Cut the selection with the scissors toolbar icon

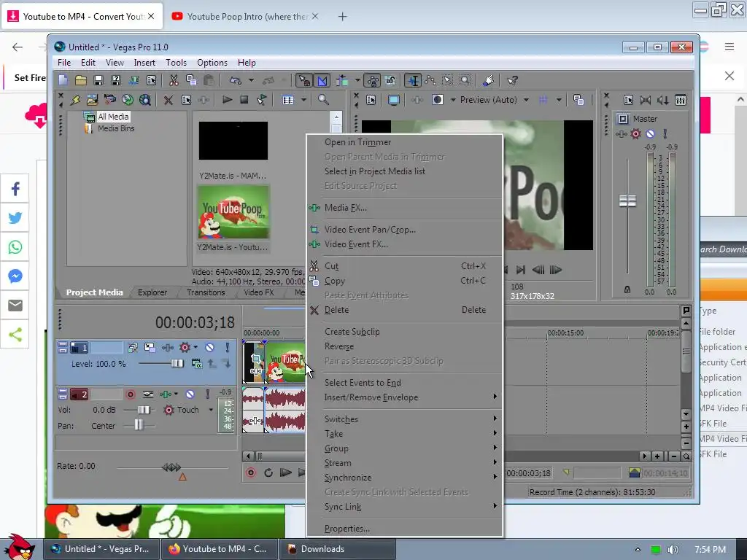pos(174,80)
